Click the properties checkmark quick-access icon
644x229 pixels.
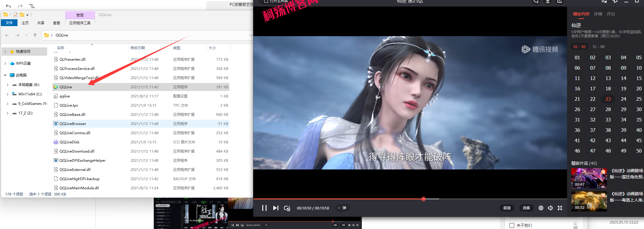[15, 15]
